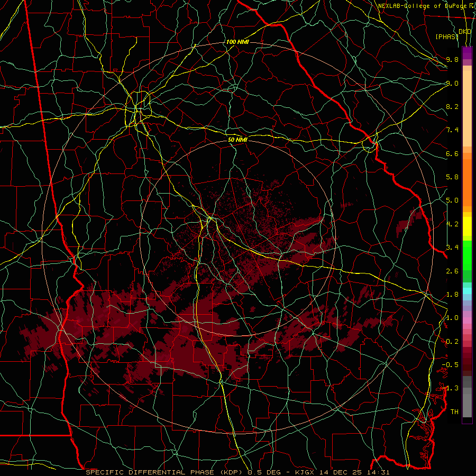
Task: Click the -0.5 value on the scale
Action: coord(450,365)
